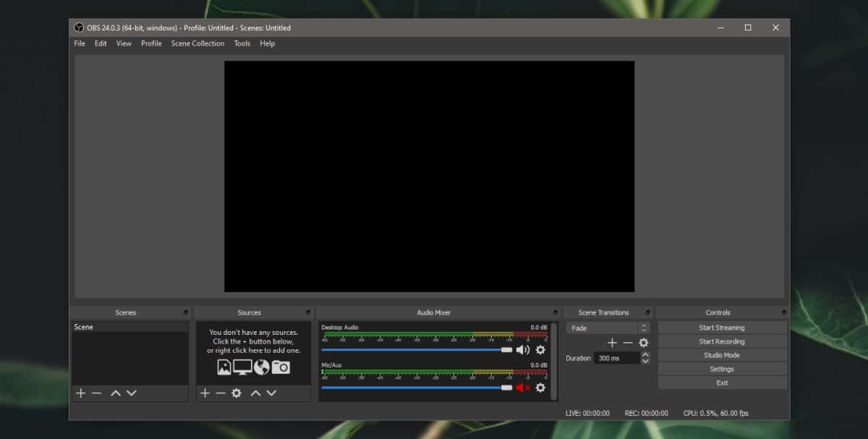Pop out the Controls dock
868x439 pixels.
783,312
